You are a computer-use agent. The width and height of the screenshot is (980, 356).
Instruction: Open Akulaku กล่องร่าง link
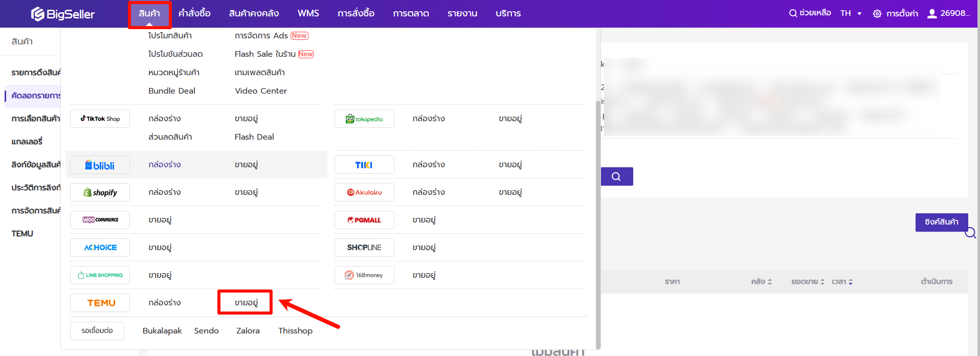click(x=429, y=192)
